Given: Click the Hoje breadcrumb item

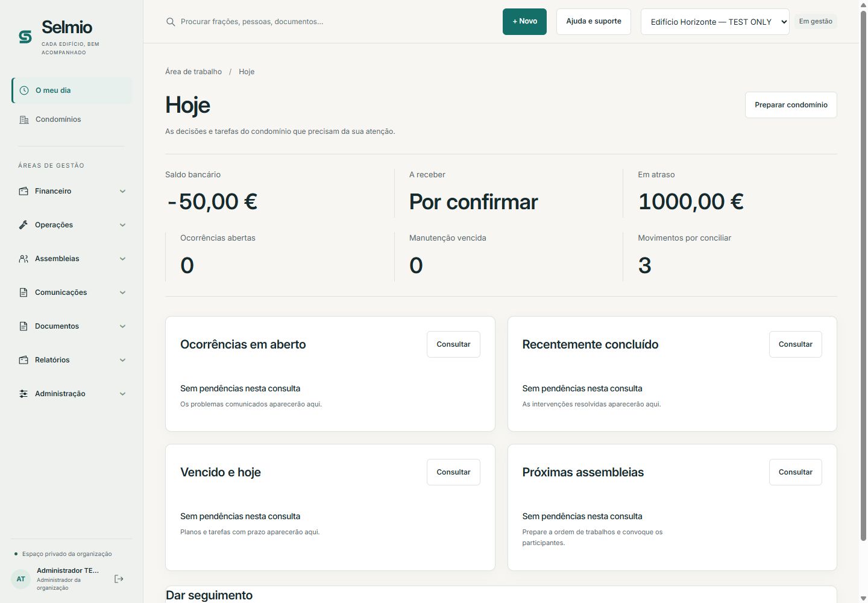Looking at the screenshot, I should (x=247, y=72).
